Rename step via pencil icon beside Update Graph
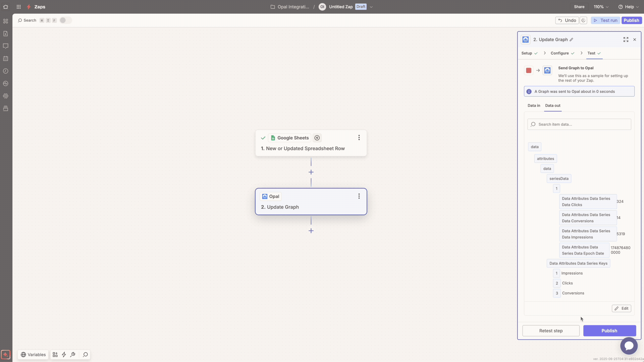Screen dimensions: 644x362 572,40
